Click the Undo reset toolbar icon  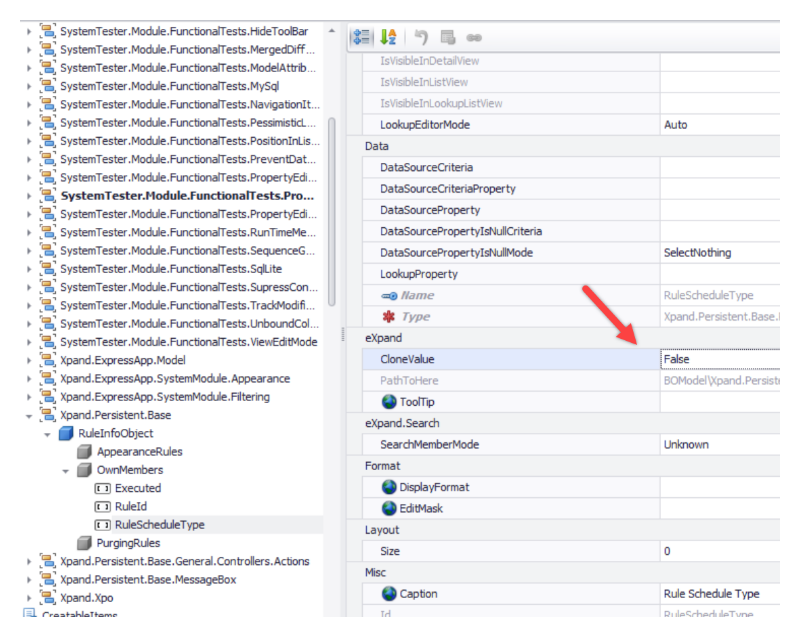pyautogui.click(x=421, y=37)
